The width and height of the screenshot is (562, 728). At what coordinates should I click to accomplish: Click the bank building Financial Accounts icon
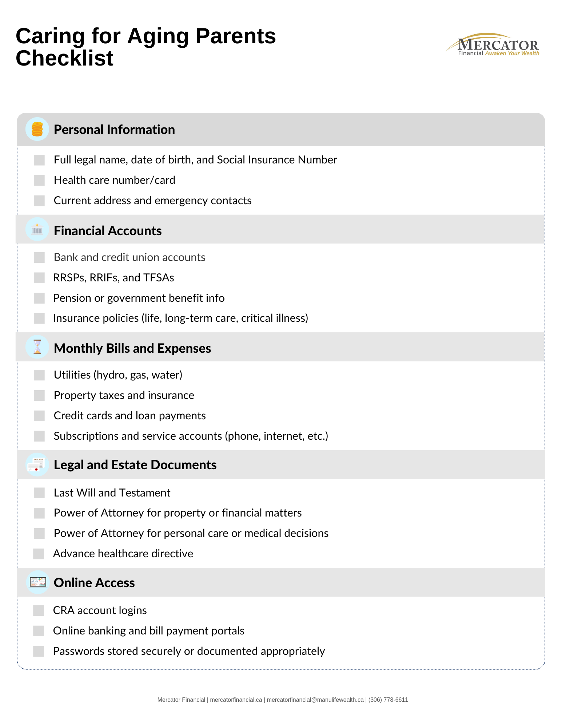37,229
